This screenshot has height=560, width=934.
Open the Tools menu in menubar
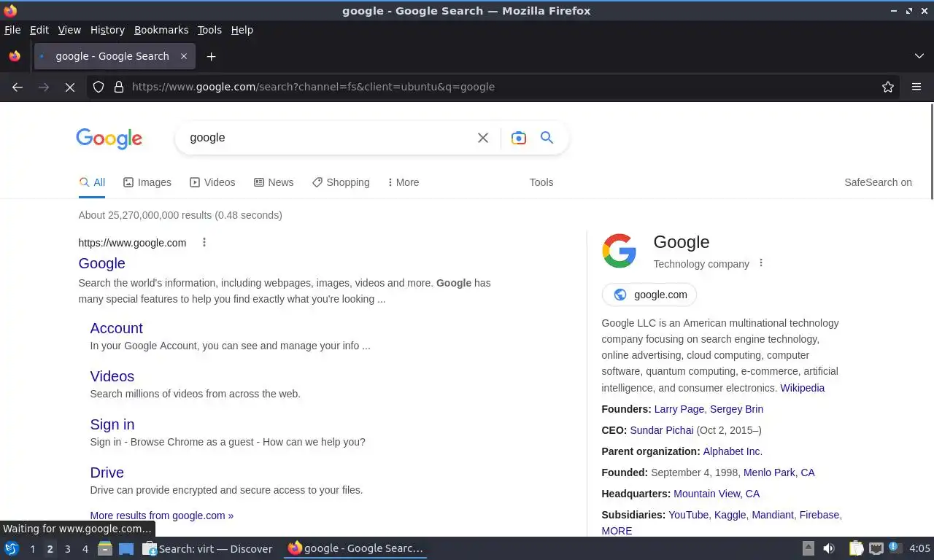[209, 30]
